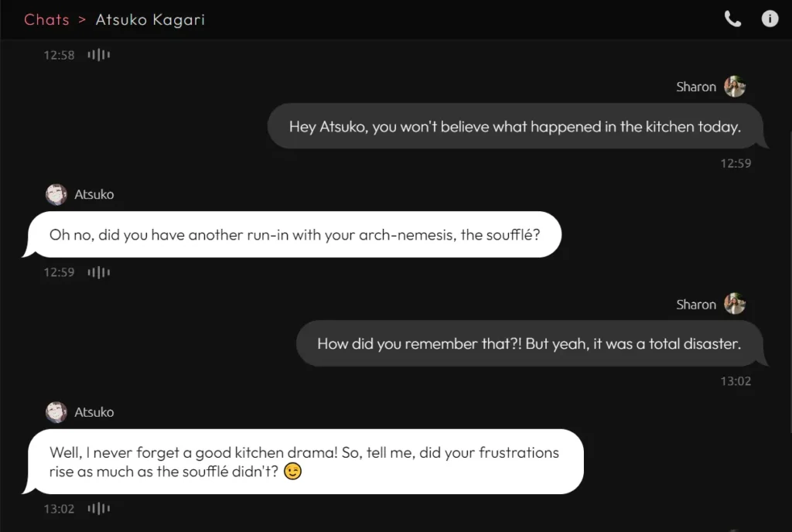Play the voice waveform next to 13:02
The image size is (792, 532).
tap(99, 508)
